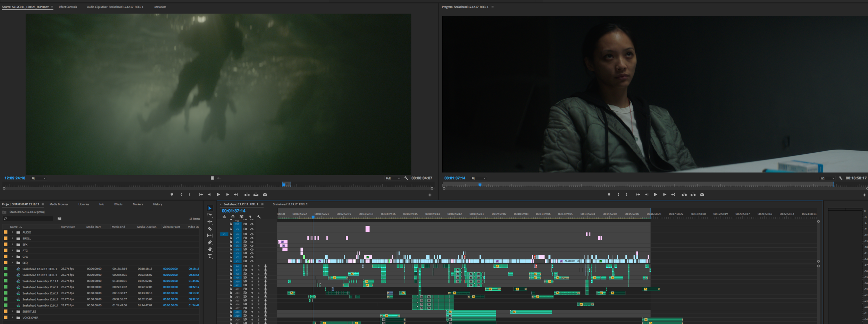Open the Effects panel tab
This screenshot has width=868, height=324.
(118, 204)
